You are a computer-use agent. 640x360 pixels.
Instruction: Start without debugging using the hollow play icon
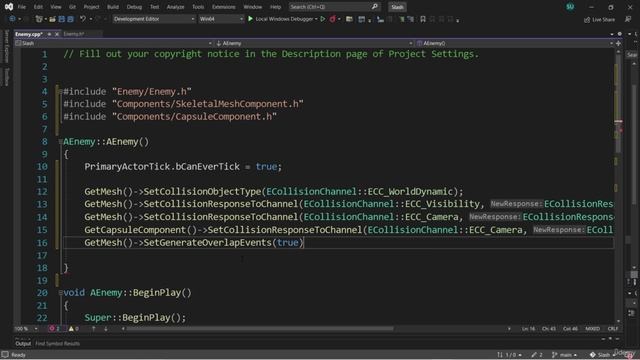(x=322, y=19)
